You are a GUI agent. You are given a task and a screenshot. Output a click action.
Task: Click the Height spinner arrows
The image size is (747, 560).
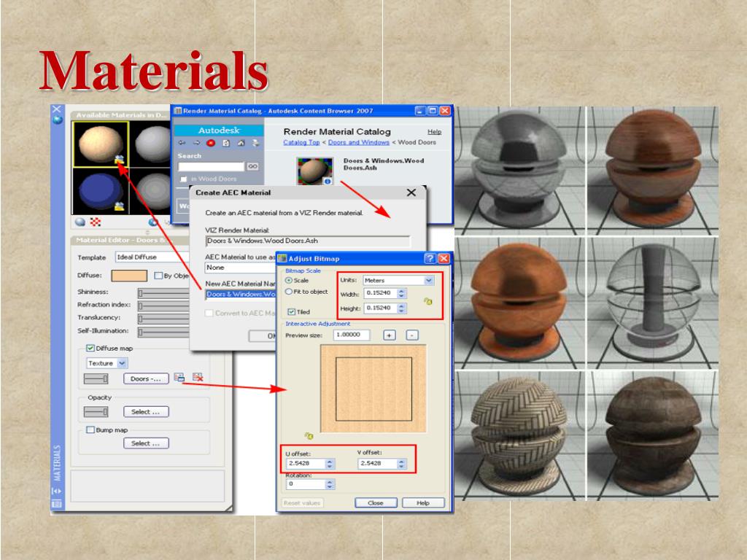tap(401, 308)
